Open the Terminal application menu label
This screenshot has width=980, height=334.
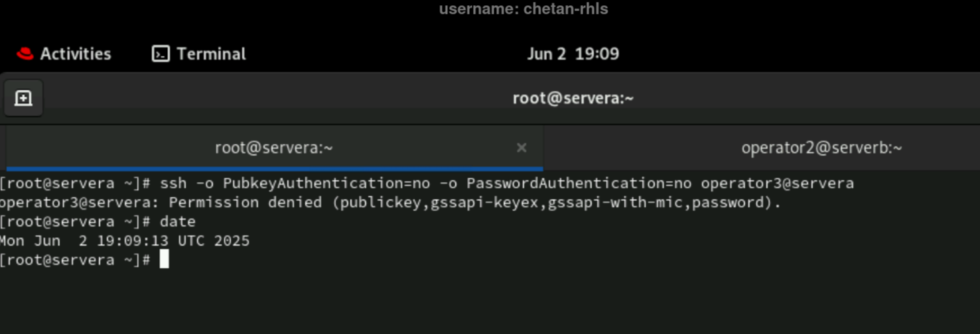click(211, 54)
